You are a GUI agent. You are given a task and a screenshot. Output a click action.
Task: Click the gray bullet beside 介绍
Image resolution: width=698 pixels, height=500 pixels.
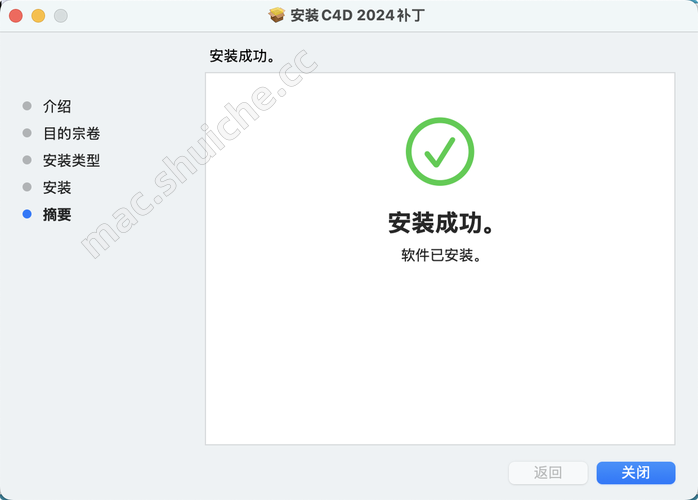(x=27, y=106)
